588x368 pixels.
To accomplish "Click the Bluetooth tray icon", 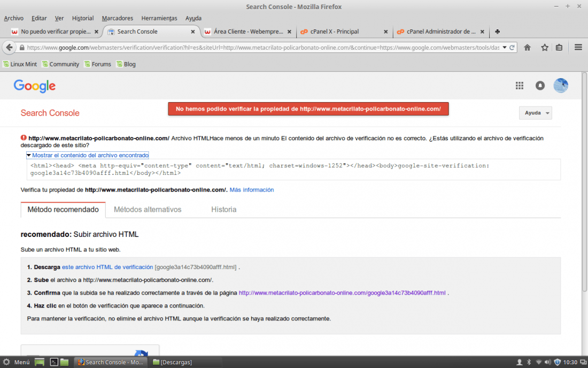I will point(529,362).
